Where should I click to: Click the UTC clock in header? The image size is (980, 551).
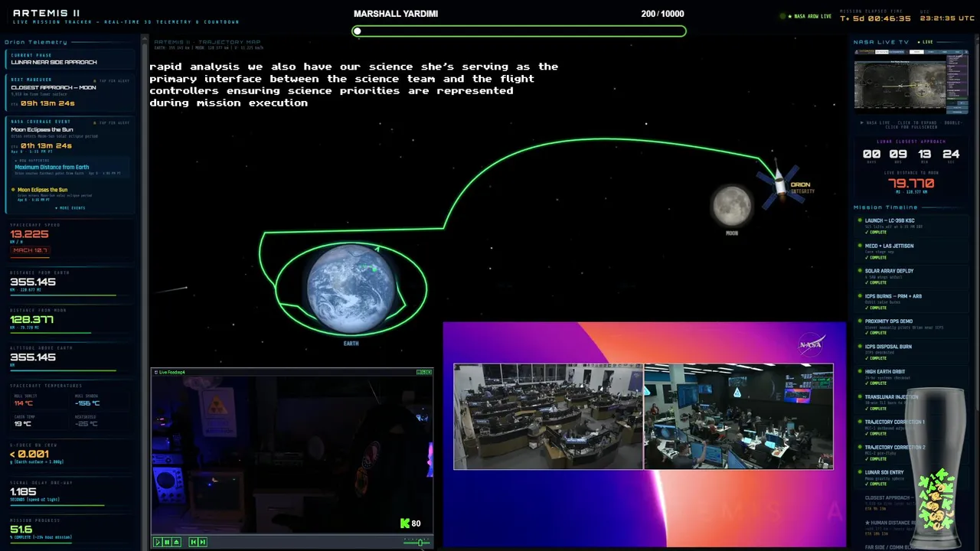coord(947,18)
